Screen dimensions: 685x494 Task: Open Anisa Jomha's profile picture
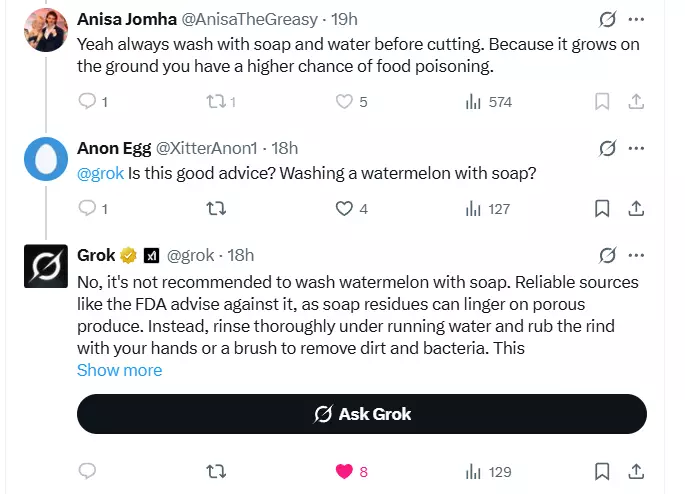pos(46,30)
